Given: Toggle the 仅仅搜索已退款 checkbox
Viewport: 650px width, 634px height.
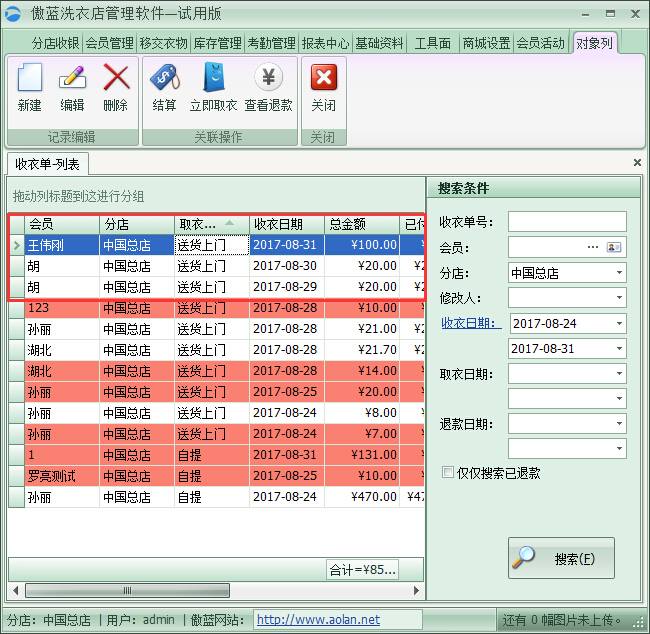Looking at the screenshot, I should click(448, 473).
